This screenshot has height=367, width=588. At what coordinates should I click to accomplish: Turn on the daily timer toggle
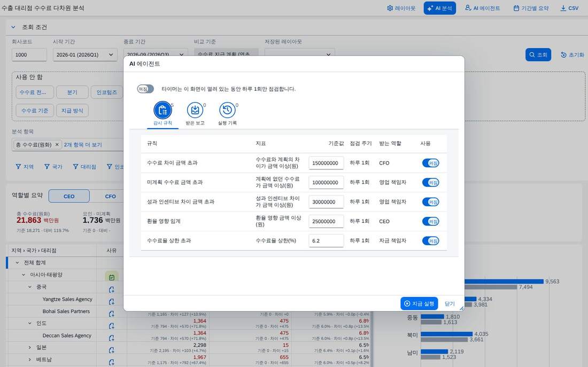[x=145, y=89]
